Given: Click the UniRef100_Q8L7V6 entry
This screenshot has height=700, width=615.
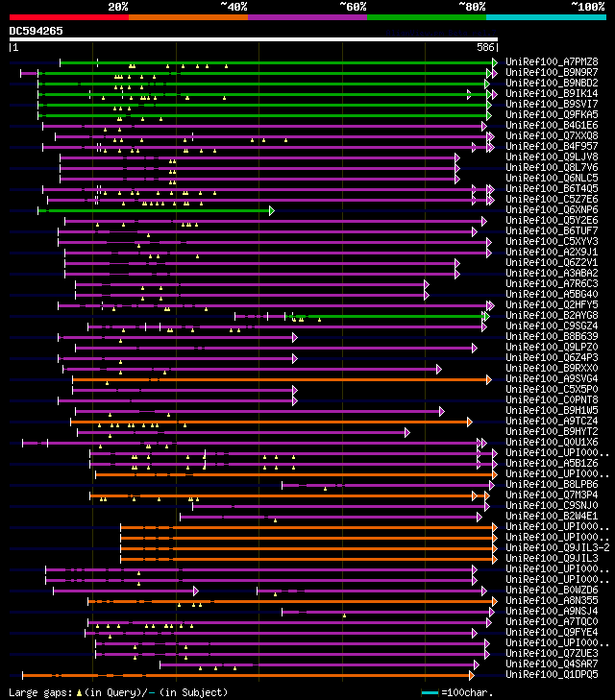Looking at the screenshot, I should 552,167.
